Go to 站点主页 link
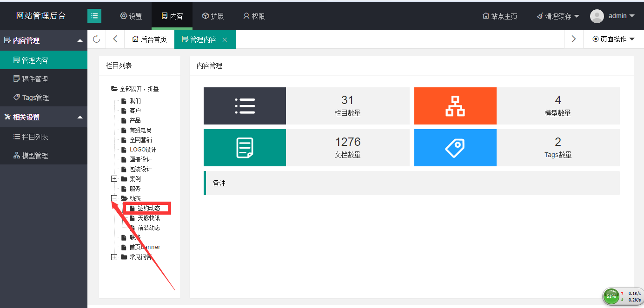644x308 pixels. 500,16
